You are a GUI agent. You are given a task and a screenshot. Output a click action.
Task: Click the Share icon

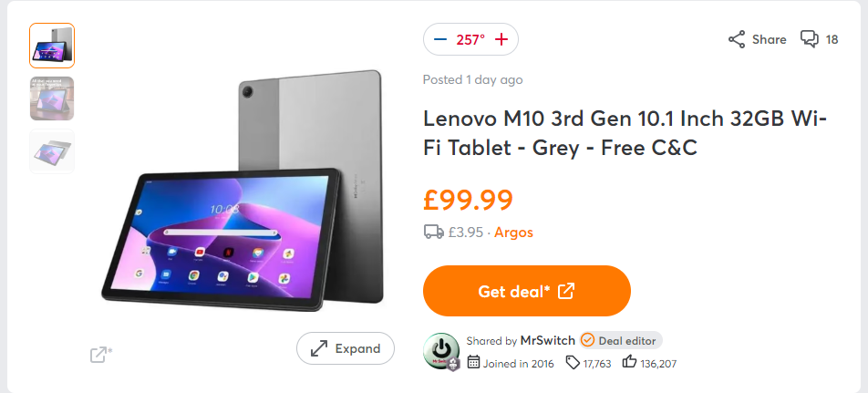(x=737, y=39)
